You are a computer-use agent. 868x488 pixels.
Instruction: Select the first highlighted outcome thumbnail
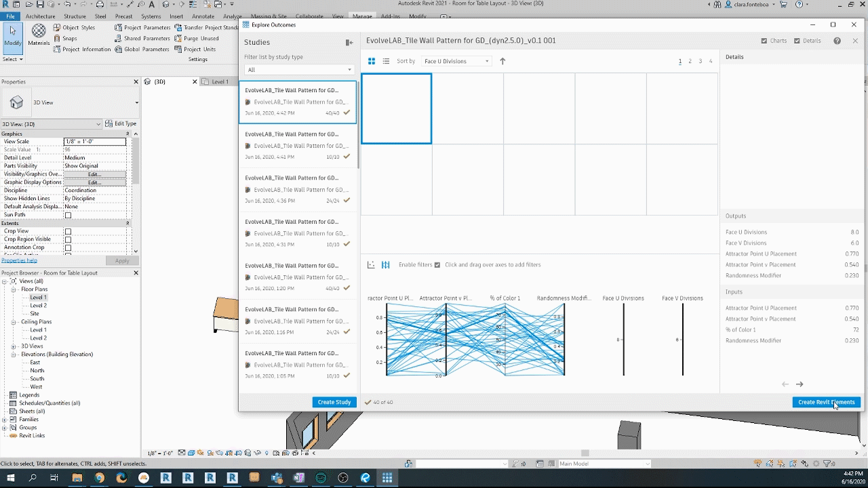[x=397, y=108]
